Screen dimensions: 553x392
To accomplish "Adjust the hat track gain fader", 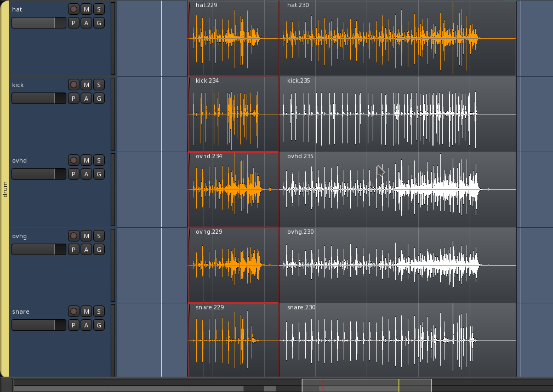I will click(38, 23).
